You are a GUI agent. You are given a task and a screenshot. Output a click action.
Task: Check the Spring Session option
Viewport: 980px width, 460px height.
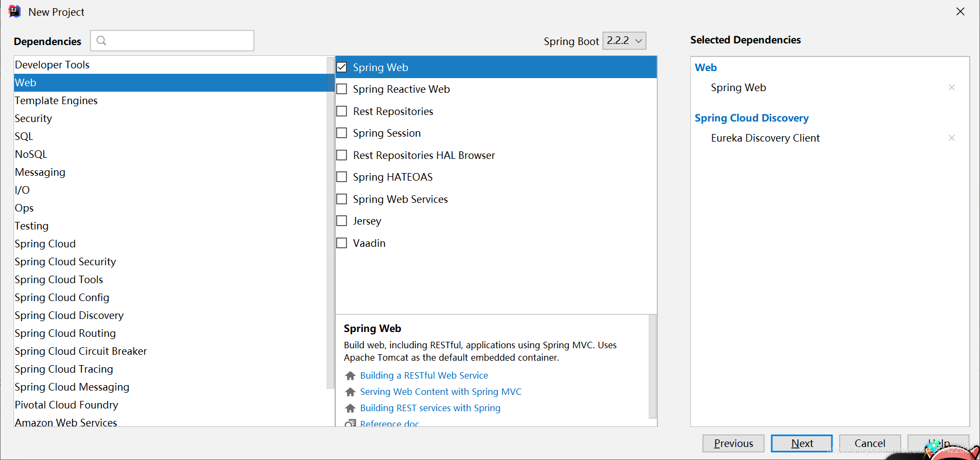(342, 133)
